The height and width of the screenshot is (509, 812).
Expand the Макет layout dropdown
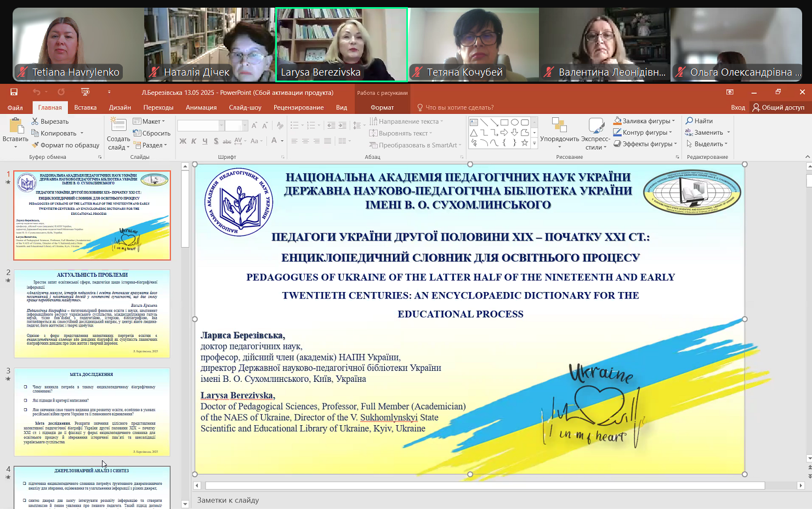click(x=149, y=122)
